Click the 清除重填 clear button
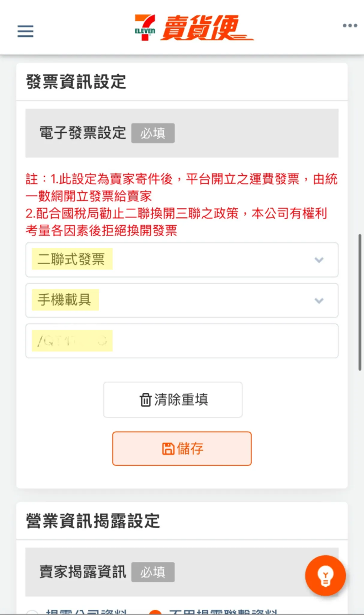This screenshot has height=615, width=364. (173, 400)
